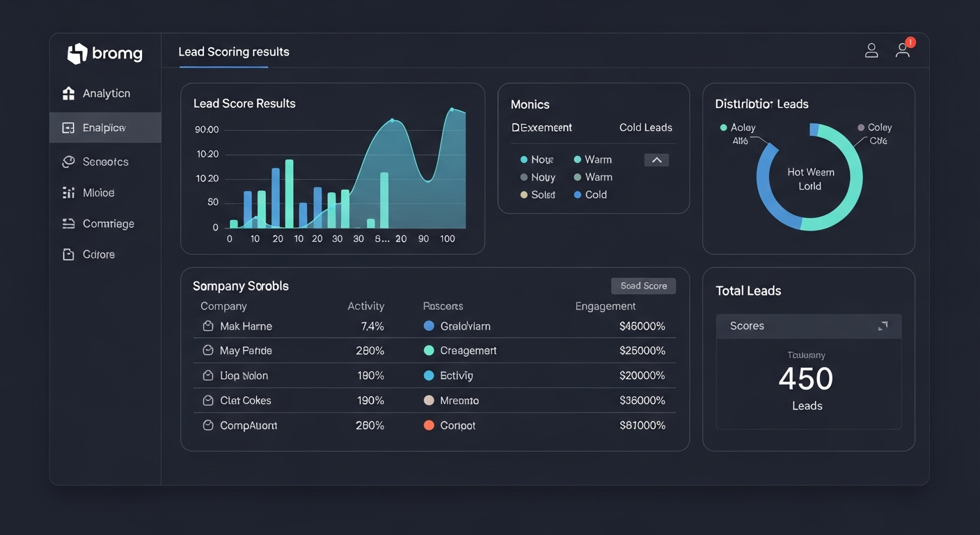This screenshot has height=535, width=980.
Task: Select the DExxement tab in Monics
Action: tap(542, 127)
